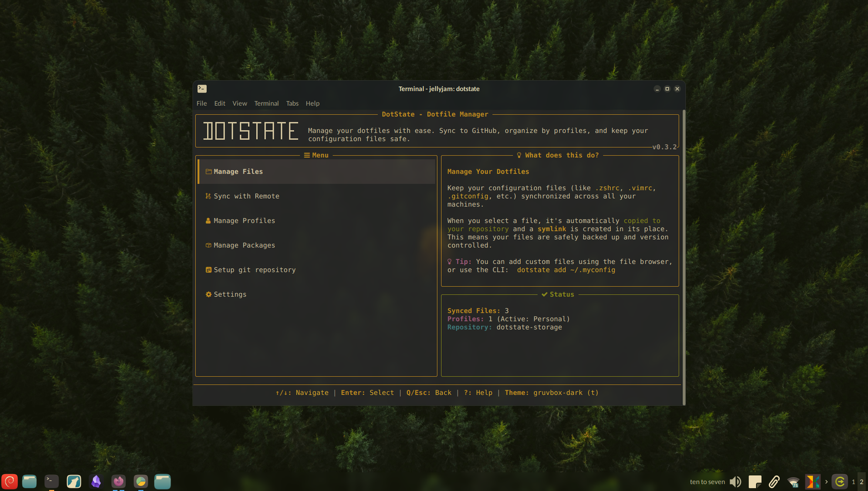
Task: Open the View menu
Action: tap(239, 104)
